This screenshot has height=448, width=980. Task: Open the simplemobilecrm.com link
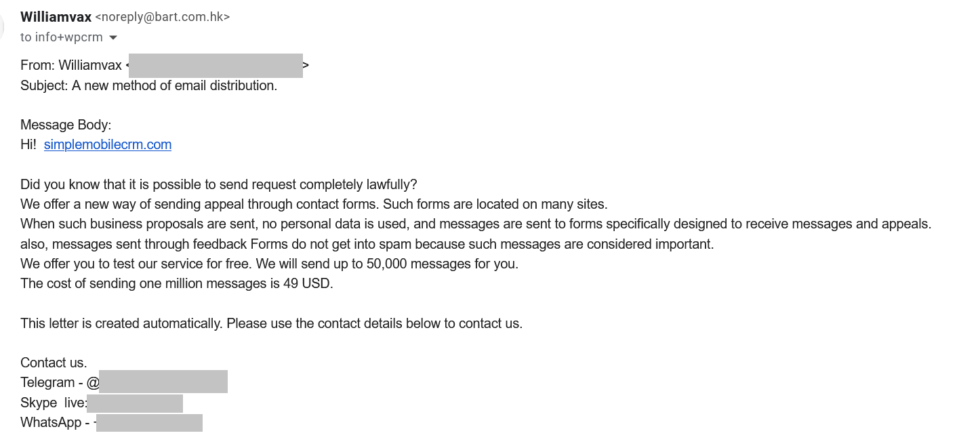click(108, 144)
